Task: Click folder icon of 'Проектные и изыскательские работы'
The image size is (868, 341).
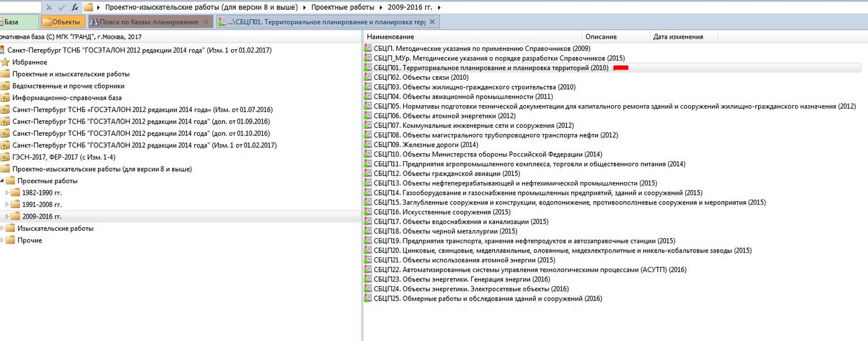Action: click(5, 74)
